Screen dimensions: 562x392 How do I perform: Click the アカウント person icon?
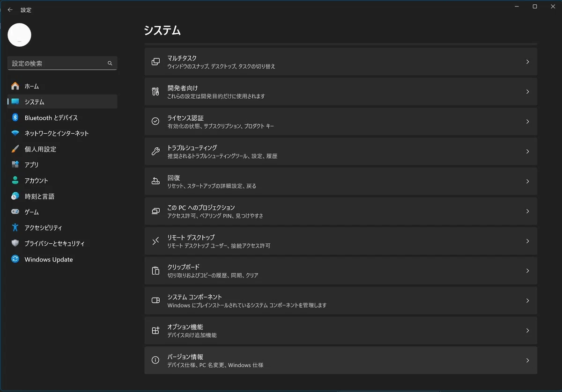coord(15,181)
